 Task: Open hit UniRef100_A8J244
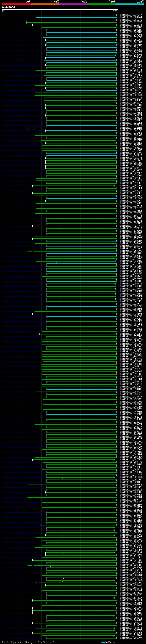(131, 17)
